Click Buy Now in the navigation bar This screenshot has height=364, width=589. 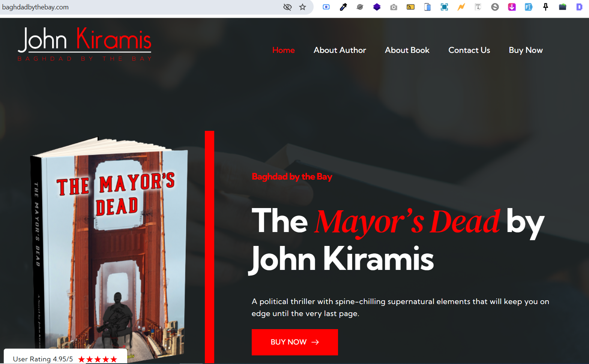point(526,50)
